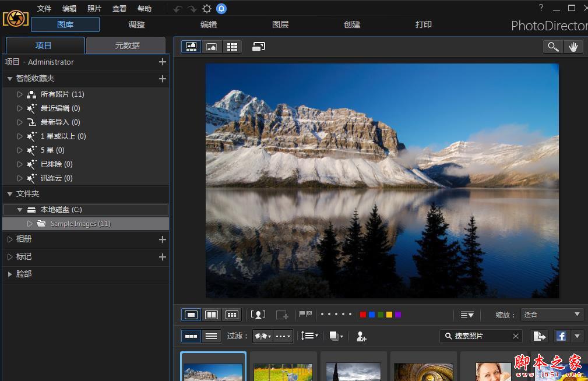
Task: Open flag filter dropdown
Action: pos(263,336)
